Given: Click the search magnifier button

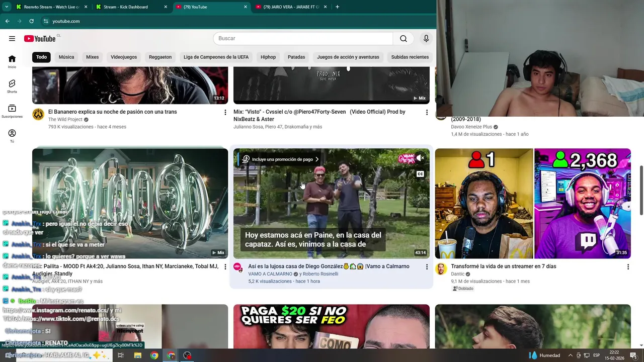Looking at the screenshot, I should point(404,39).
